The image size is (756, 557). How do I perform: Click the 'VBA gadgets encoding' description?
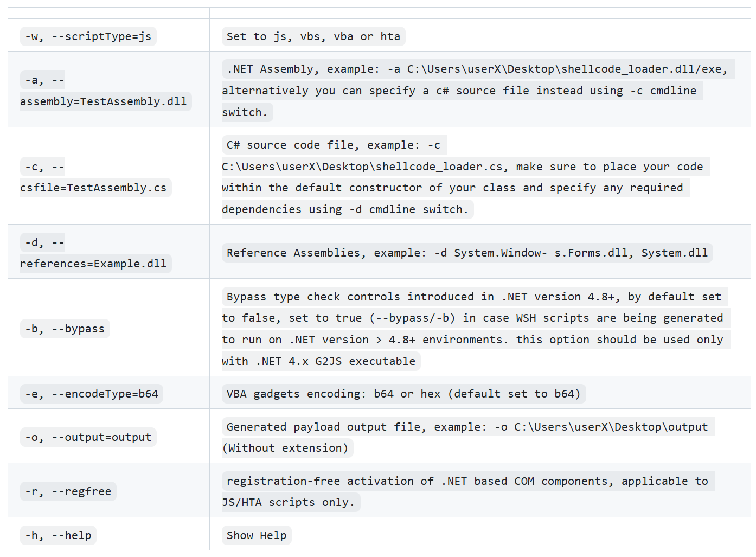403,394
